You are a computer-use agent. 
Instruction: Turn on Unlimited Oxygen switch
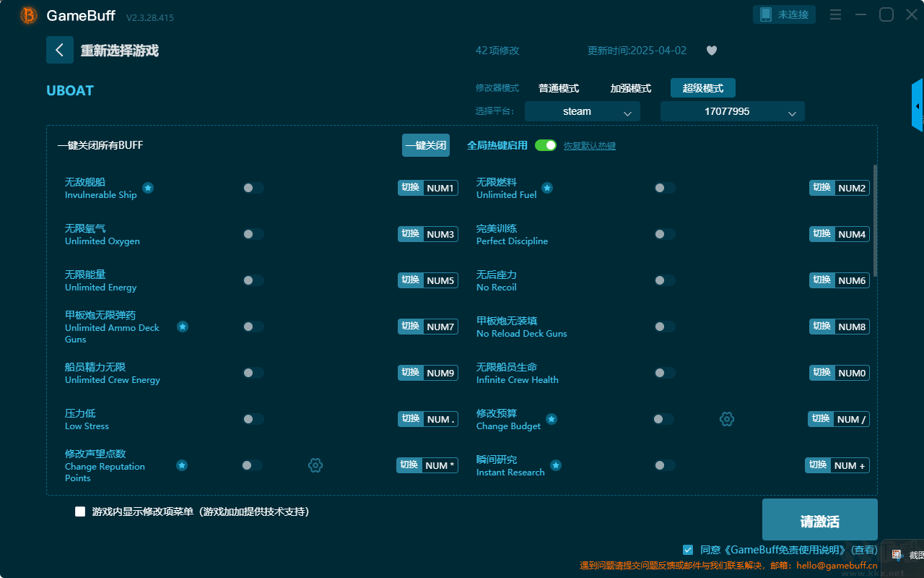[253, 234]
